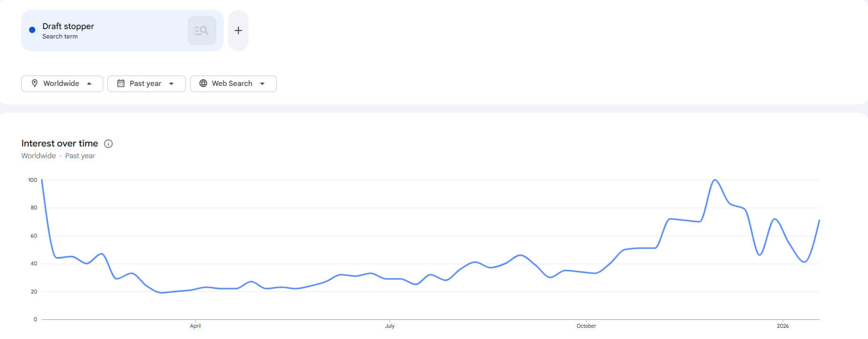Click the 100 label on the y-axis
The width and height of the screenshot is (868, 339).
coord(32,180)
